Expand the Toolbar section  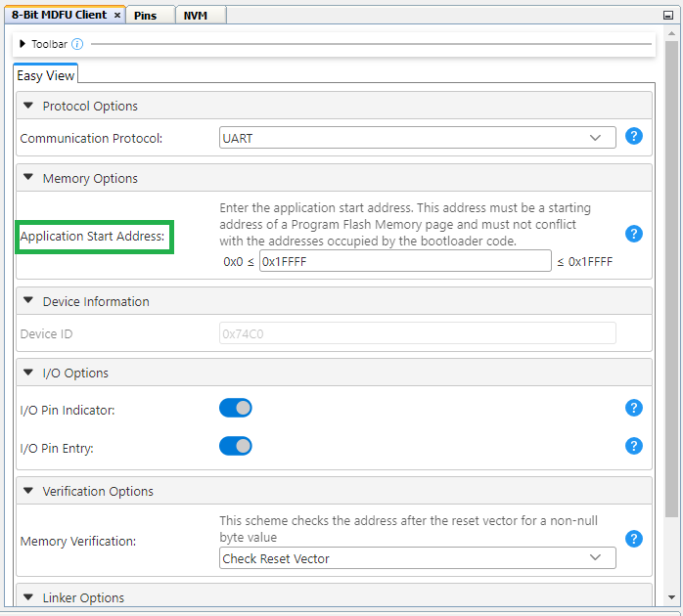tap(23, 44)
